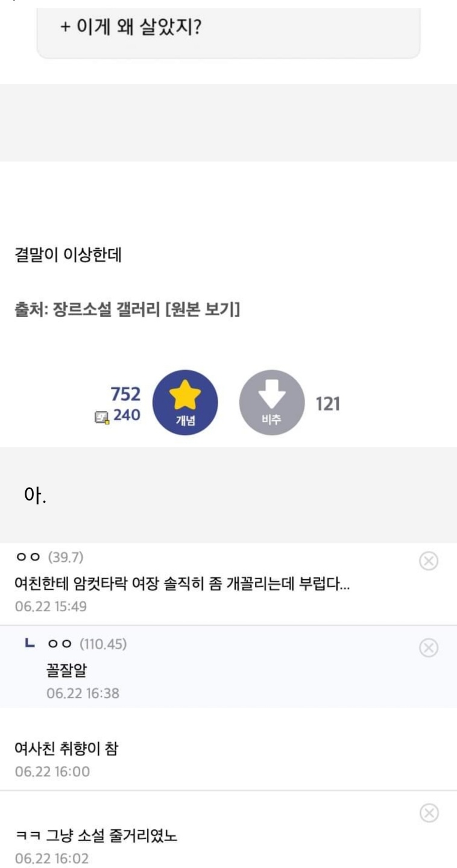Remove the comment 'ㅋㅋ 그냥 소설 줄거리였노'
The image size is (457, 868).
pos(429,813)
